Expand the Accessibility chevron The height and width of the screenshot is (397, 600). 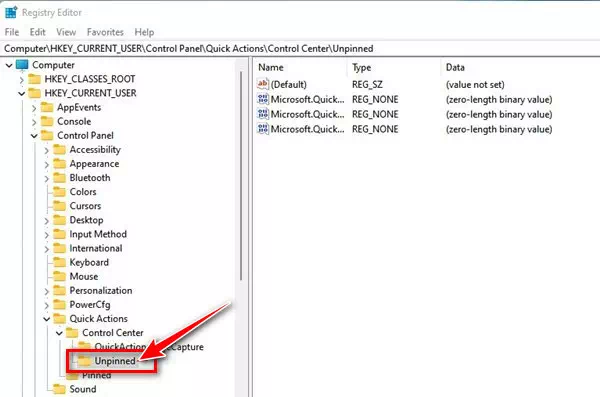coord(46,150)
